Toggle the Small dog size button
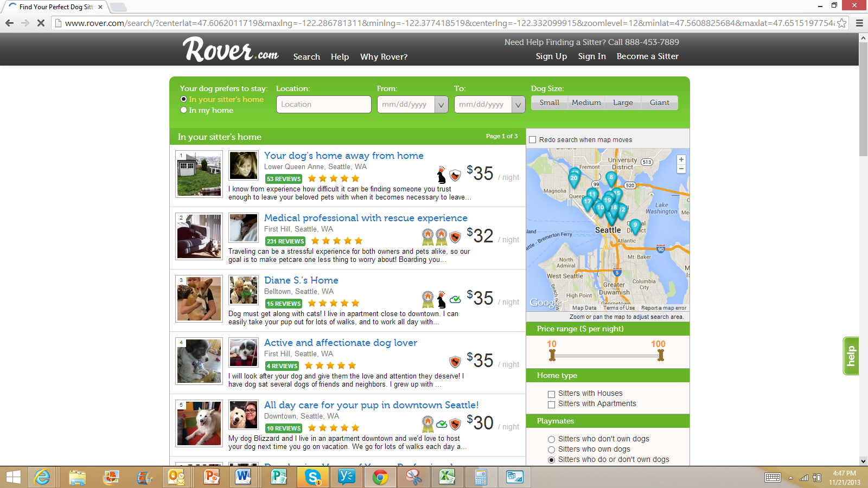 [x=549, y=102]
